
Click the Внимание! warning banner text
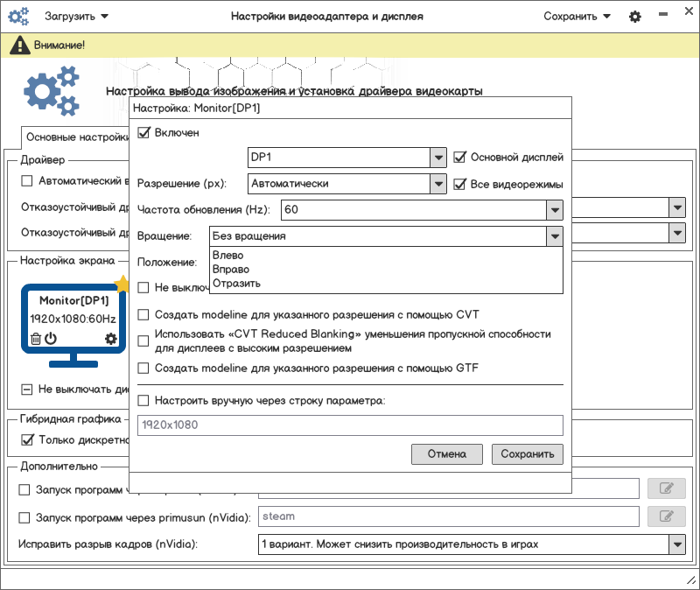pyautogui.click(x=59, y=45)
